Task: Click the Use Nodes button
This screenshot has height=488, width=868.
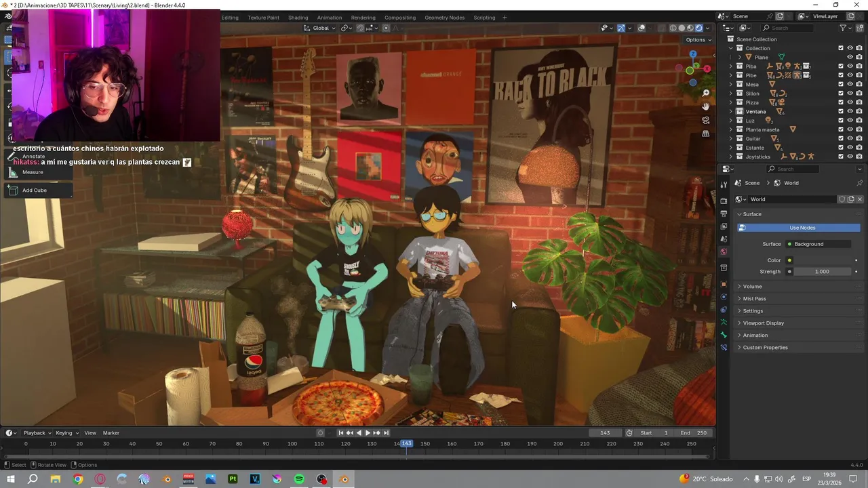Action: pos(799,228)
